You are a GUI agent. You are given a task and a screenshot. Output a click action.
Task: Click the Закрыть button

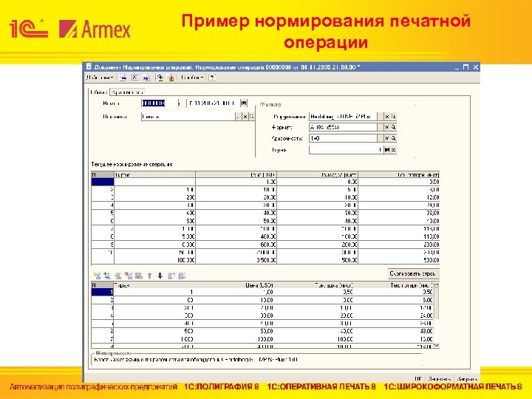click(x=467, y=378)
